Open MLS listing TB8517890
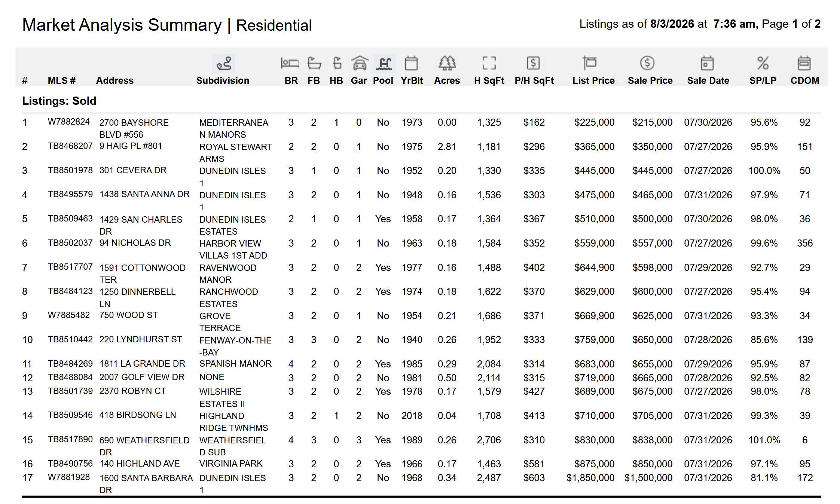The image size is (840, 504). [x=70, y=439]
